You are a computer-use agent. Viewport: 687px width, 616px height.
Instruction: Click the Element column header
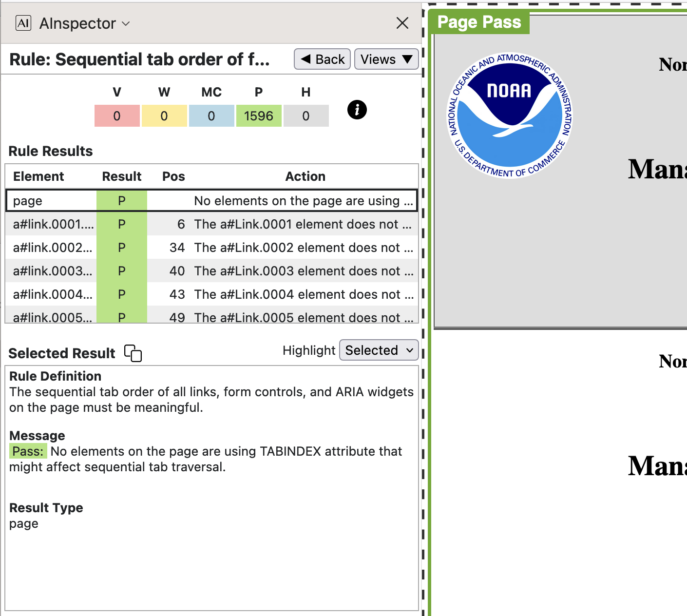coord(38,176)
